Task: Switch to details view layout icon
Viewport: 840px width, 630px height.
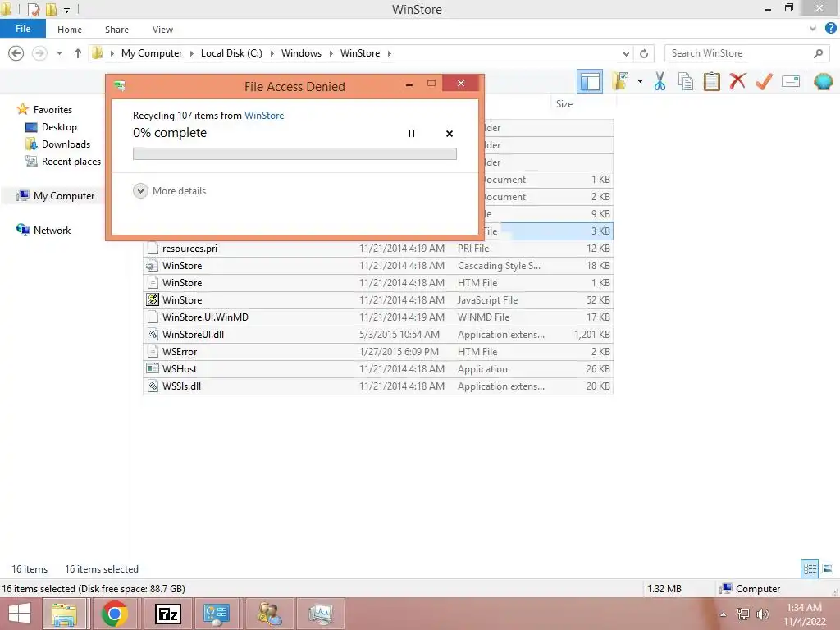Action: [x=810, y=568]
